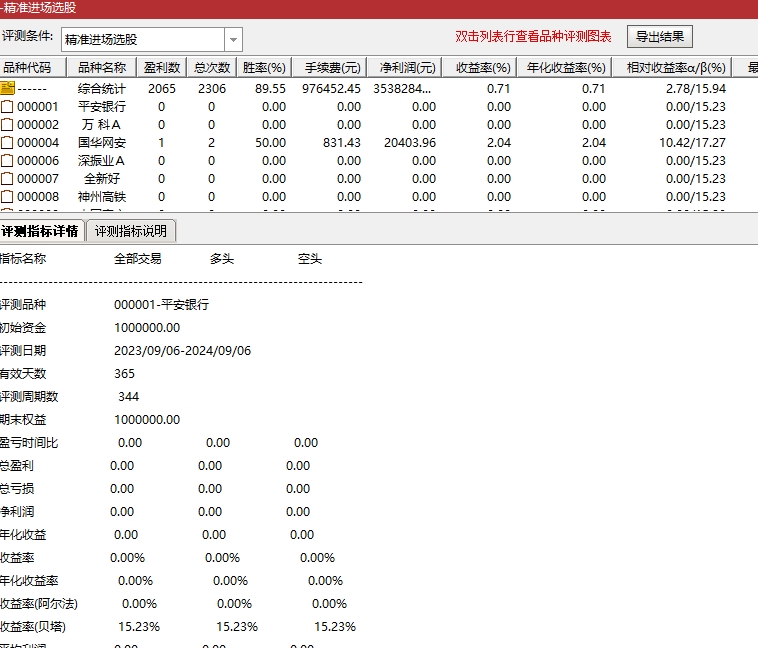Click the 收益率(阿尔法) label
Image resolution: width=758 pixels, height=648 pixels.
(39, 604)
